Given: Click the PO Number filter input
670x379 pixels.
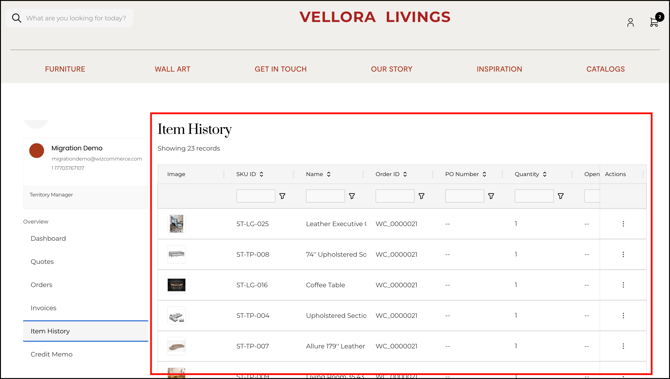Looking at the screenshot, I should click(x=464, y=196).
